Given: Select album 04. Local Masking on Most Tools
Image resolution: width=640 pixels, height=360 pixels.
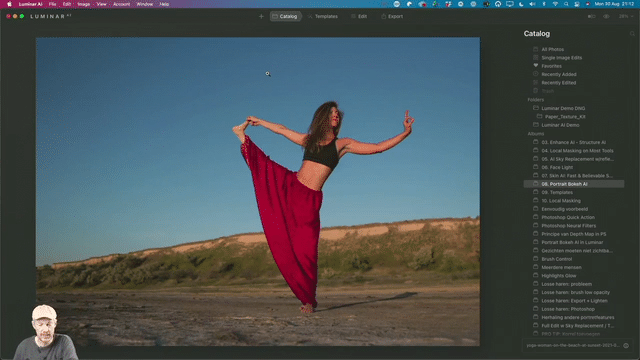Looking at the screenshot, I should [x=577, y=151].
